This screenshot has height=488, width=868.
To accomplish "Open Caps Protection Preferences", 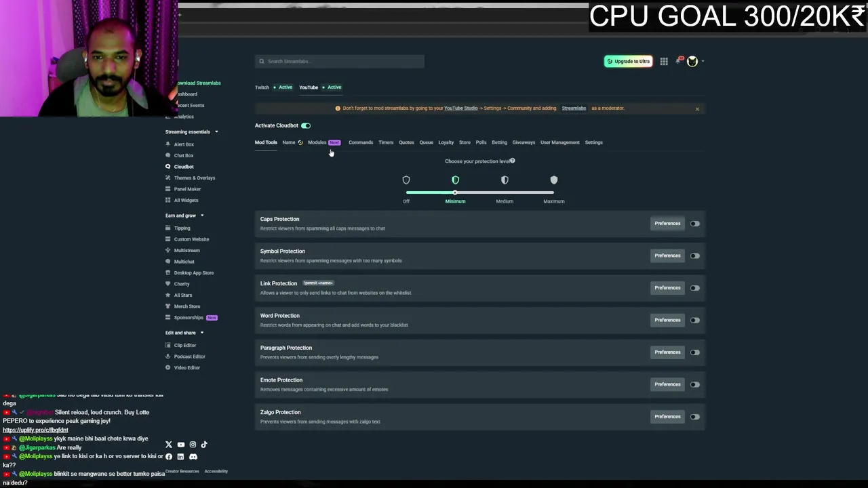I will [x=667, y=224].
